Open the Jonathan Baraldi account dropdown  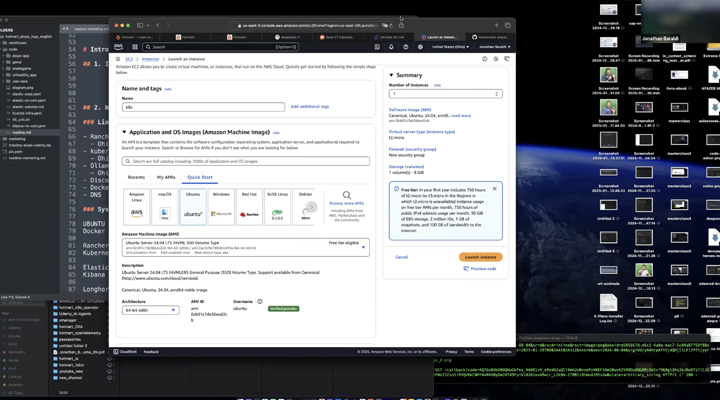click(495, 47)
